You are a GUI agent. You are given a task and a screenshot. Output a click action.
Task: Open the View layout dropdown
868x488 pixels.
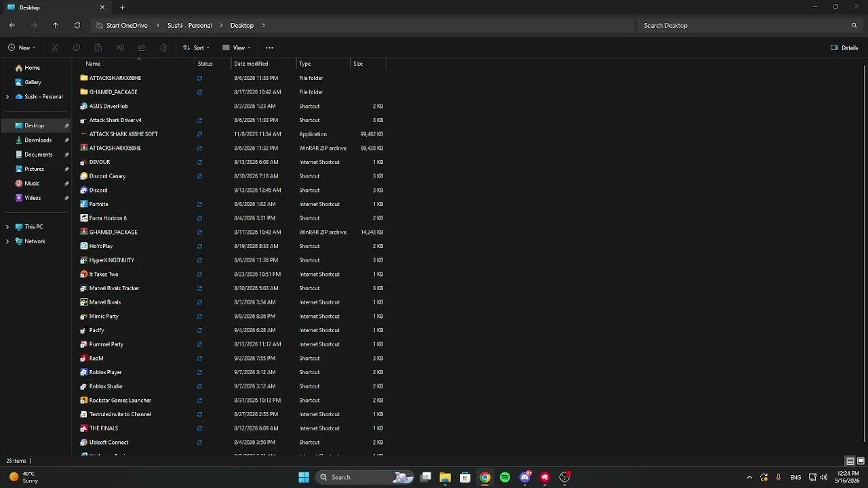click(237, 47)
